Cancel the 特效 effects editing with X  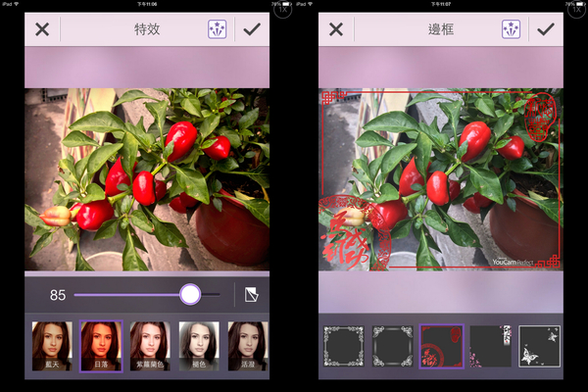pos(42,29)
